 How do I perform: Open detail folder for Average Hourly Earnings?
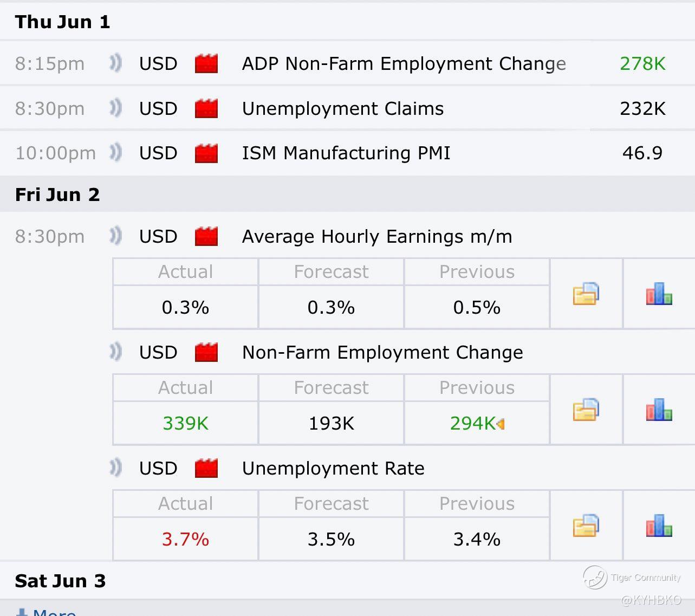[x=586, y=294]
